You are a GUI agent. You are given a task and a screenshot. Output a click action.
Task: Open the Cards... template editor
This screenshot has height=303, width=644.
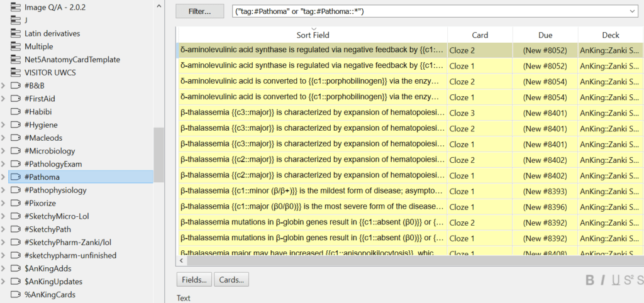pyautogui.click(x=231, y=280)
